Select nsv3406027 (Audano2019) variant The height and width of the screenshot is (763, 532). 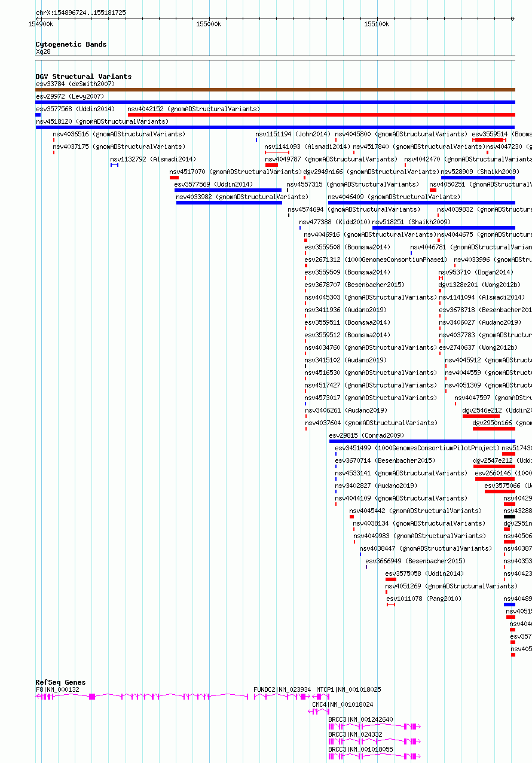point(480,323)
